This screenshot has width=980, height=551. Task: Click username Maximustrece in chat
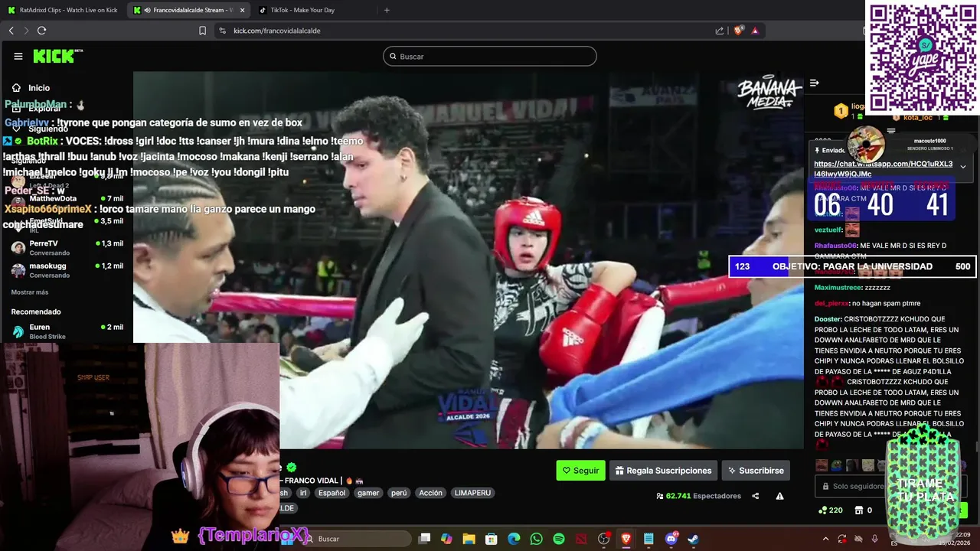coord(838,288)
